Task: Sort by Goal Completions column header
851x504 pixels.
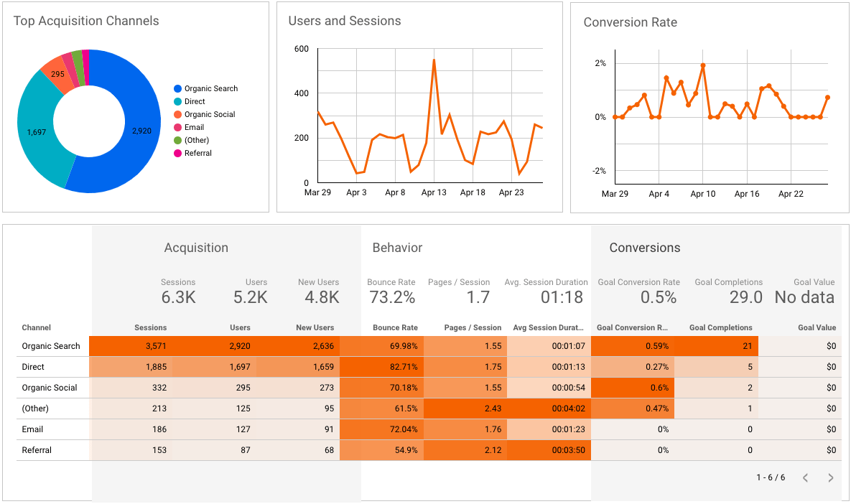Action: point(721,327)
